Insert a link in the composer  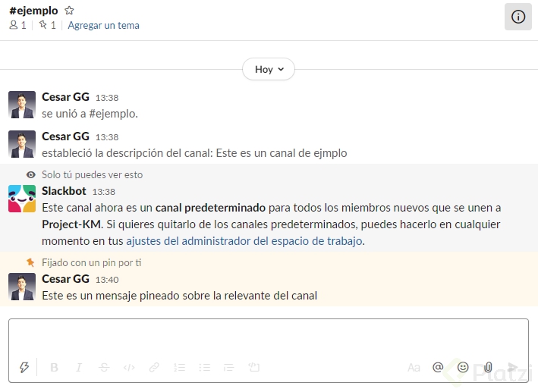click(154, 367)
